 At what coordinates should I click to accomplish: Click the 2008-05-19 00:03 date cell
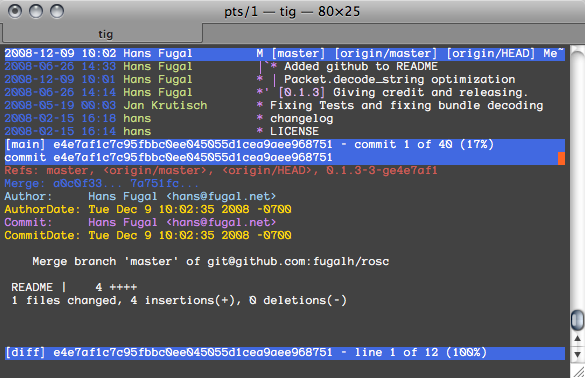[x=60, y=106]
